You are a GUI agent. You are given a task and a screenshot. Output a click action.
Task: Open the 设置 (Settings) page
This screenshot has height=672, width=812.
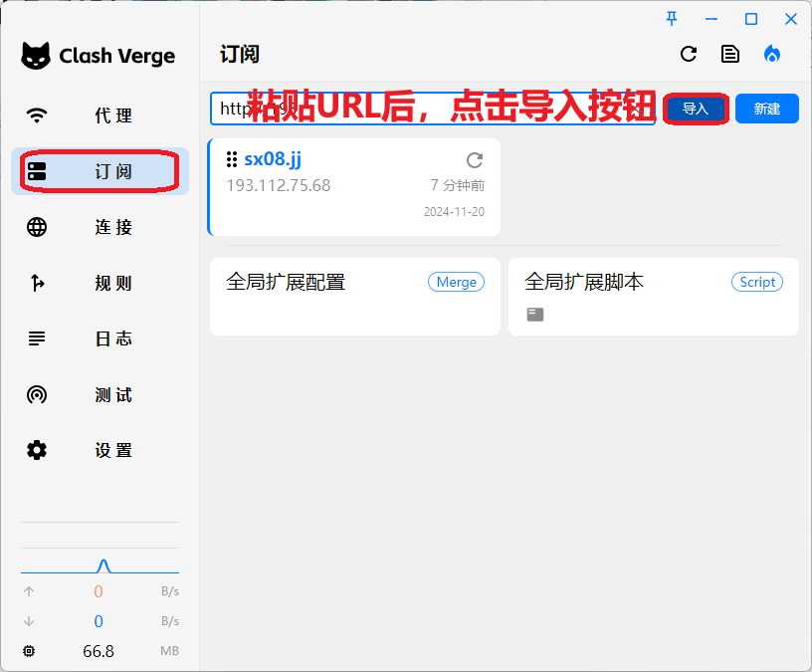click(x=100, y=451)
